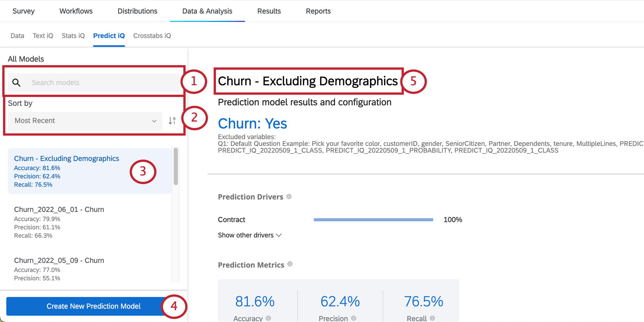The width and height of the screenshot is (644, 322).
Task: Go to the Crosstabs iQ tab
Action: (x=152, y=36)
